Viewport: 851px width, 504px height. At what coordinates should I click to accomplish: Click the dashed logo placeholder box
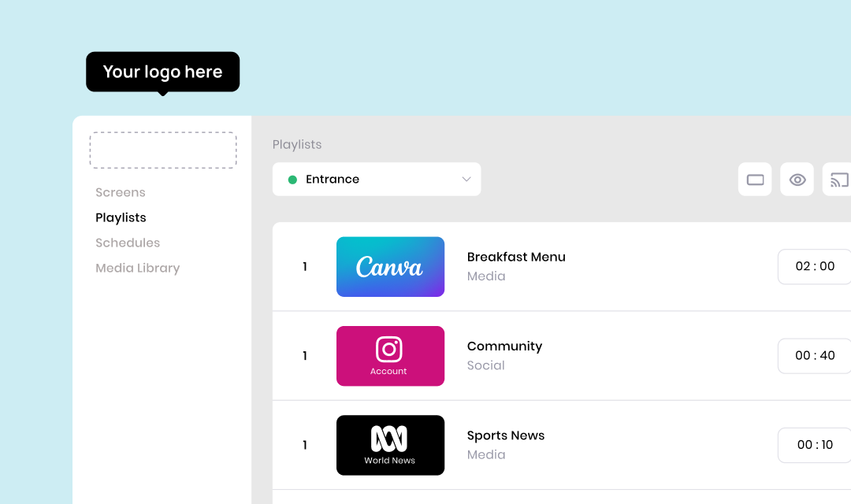163,150
